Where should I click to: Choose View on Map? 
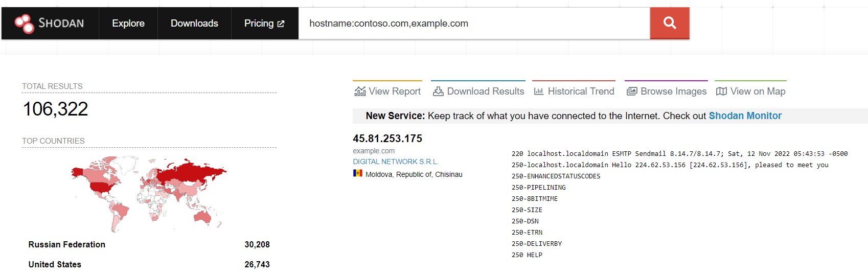pyautogui.click(x=751, y=91)
